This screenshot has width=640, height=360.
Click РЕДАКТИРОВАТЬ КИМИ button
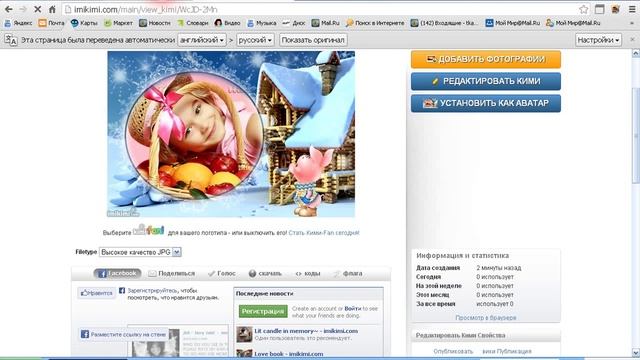click(x=486, y=81)
